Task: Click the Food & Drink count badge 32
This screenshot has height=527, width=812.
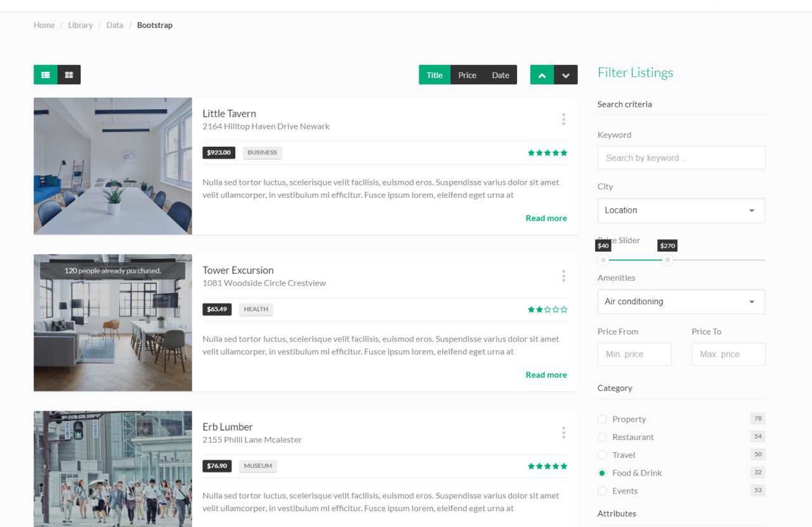Action: pos(757,472)
